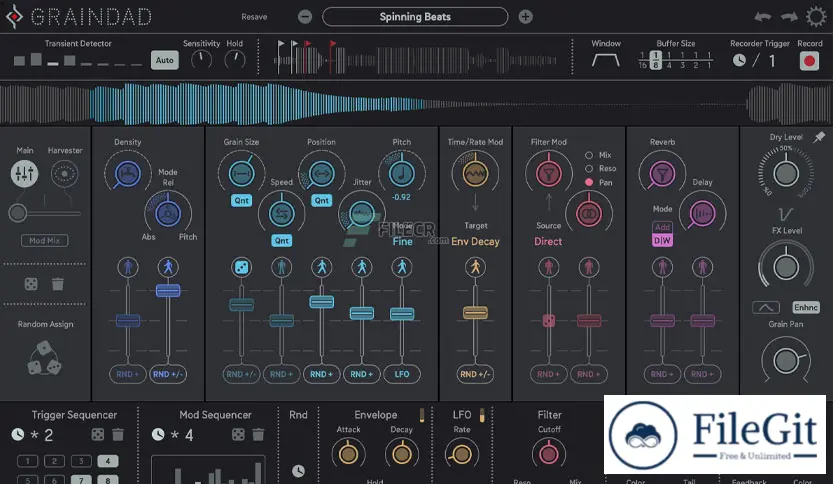Select buffer size 1/16
The image size is (836, 484).
tap(642, 60)
